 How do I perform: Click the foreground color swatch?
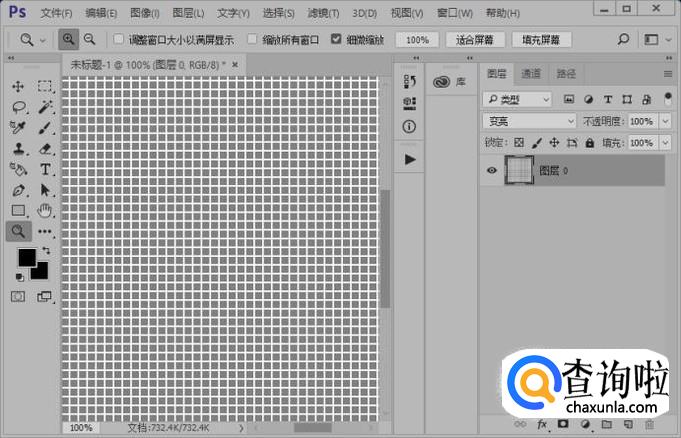(27, 258)
